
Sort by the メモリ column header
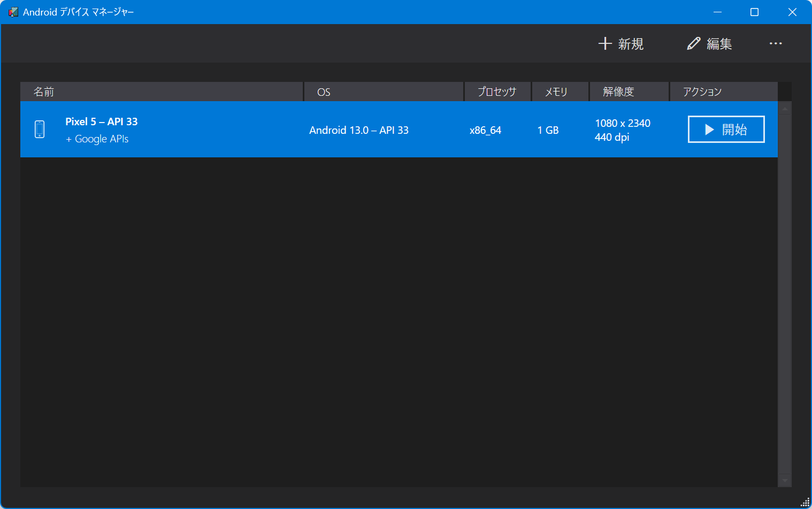[x=560, y=92]
